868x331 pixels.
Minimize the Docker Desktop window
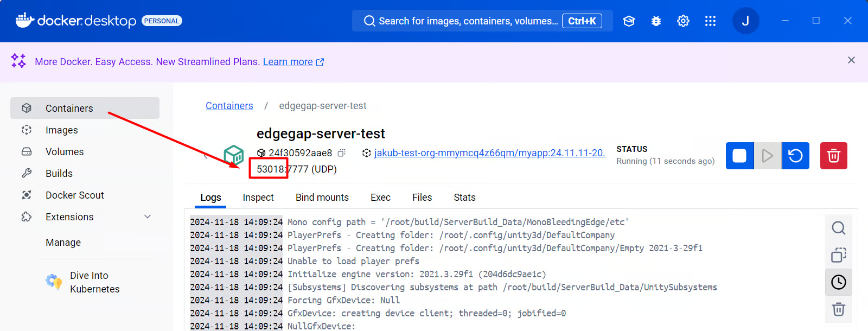[x=785, y=21]
